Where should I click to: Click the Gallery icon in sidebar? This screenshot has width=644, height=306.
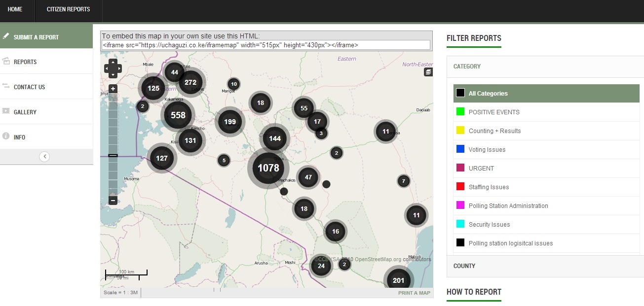pos(6,111)
